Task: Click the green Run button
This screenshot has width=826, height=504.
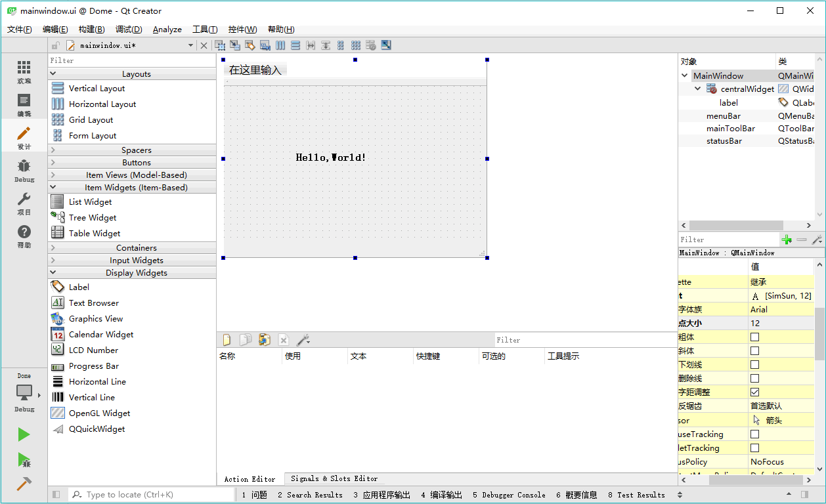Action: 24,434
